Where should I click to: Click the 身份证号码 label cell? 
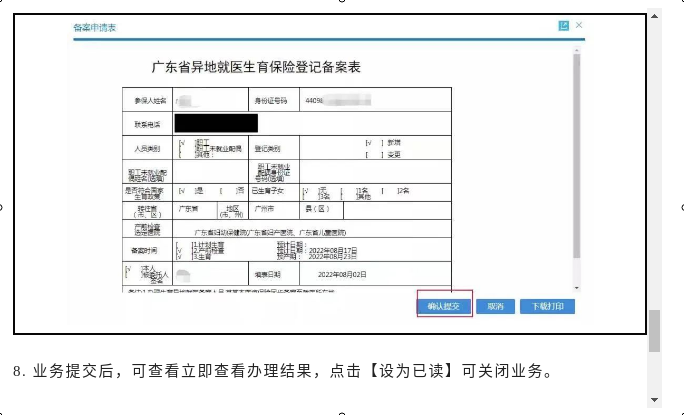[274, 99]
